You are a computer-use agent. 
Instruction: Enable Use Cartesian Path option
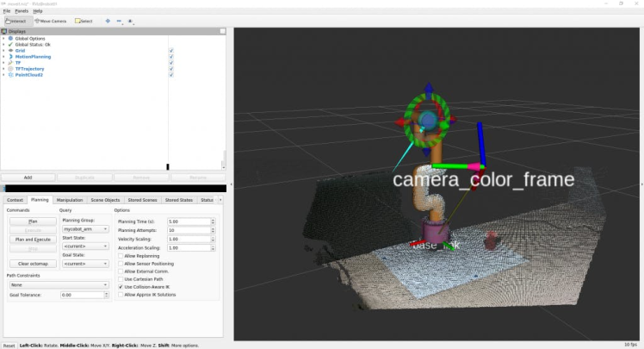pyautogui.click(x=120, y=279)
